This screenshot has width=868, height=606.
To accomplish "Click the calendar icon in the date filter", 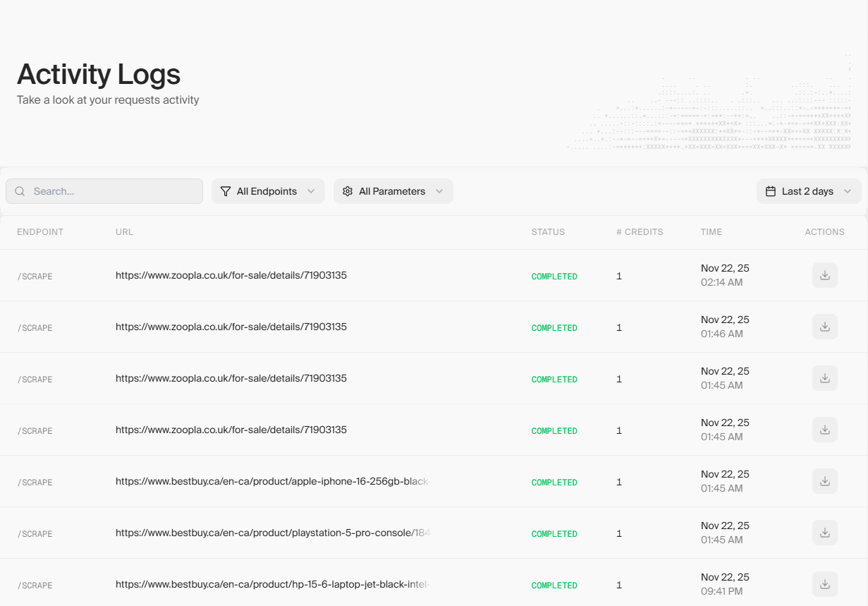I will (770, 190).
